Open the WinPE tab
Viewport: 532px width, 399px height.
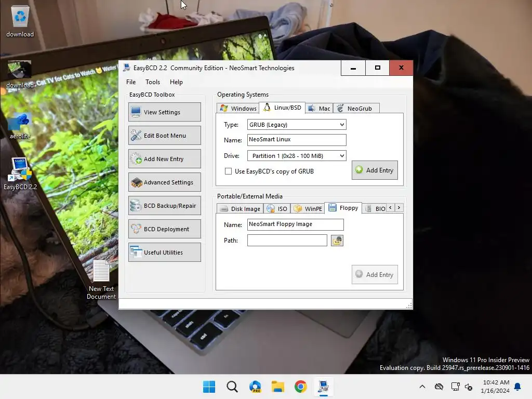click(x=308, y=208)
